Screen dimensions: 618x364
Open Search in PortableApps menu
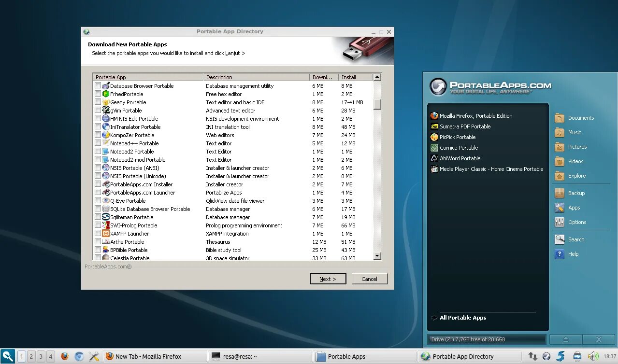(x=570, y=239)
